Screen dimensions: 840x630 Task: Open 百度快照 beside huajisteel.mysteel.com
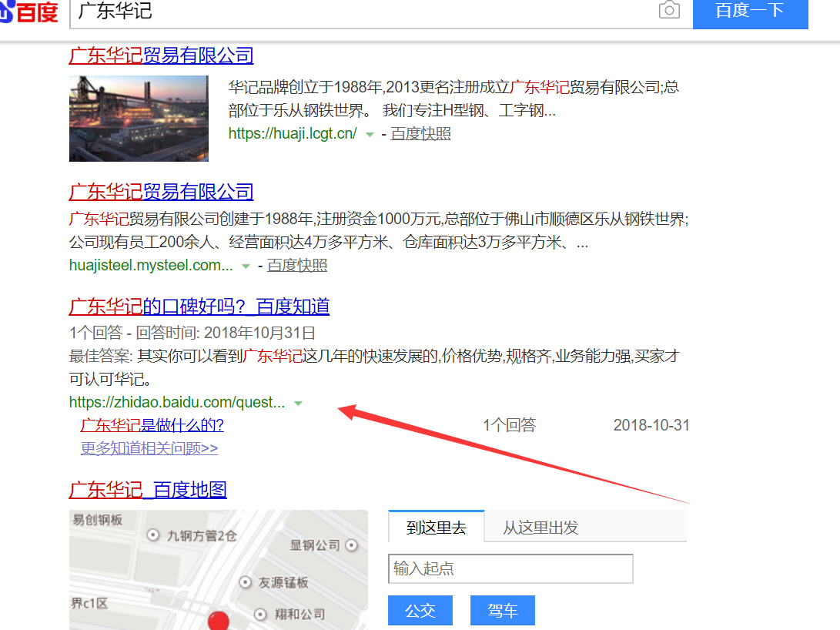[297, 265]
